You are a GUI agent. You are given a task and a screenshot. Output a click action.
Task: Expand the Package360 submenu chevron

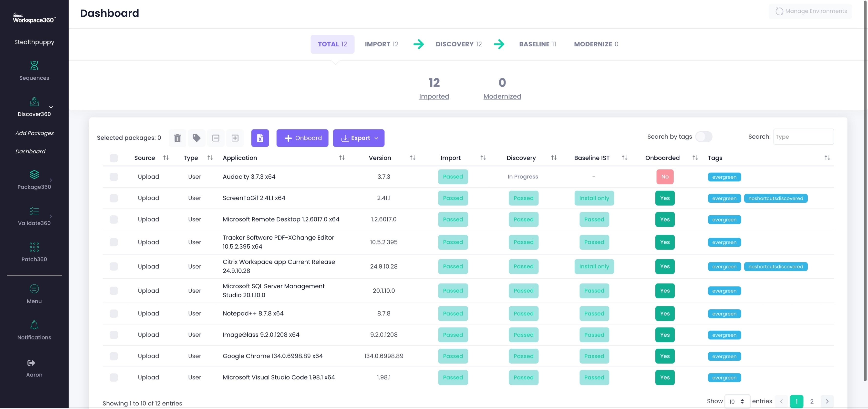coord(51,180)
